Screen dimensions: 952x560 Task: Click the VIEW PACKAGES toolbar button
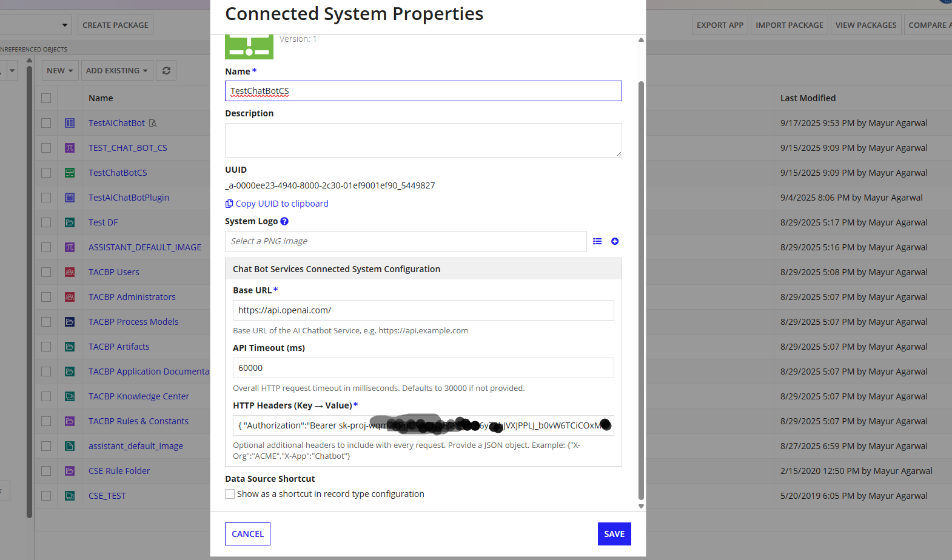click(865, 25)
